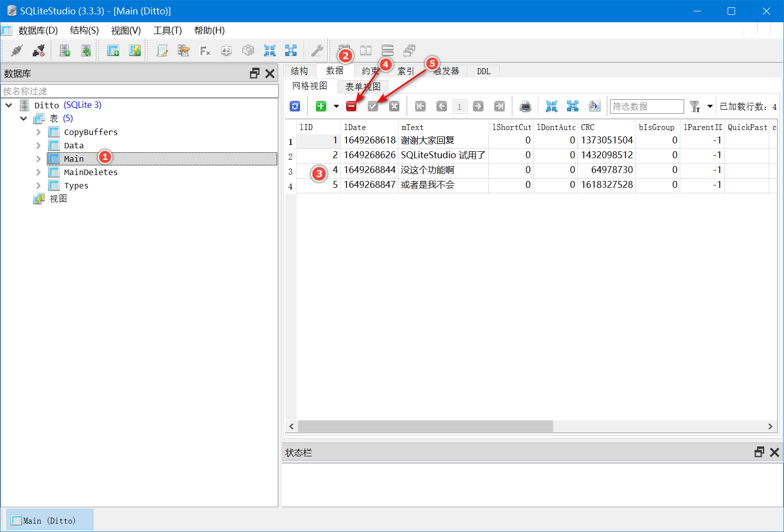Refresh the table data grid
This screenshot has width=784, height=532.
[x=295, y=106]
